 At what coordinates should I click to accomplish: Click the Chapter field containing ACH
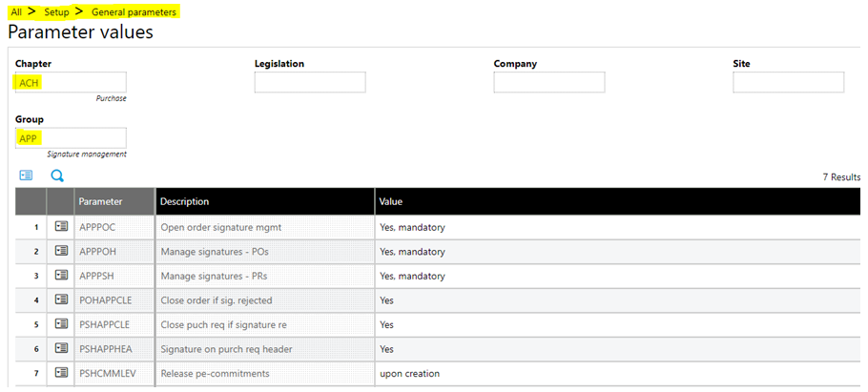71,83
